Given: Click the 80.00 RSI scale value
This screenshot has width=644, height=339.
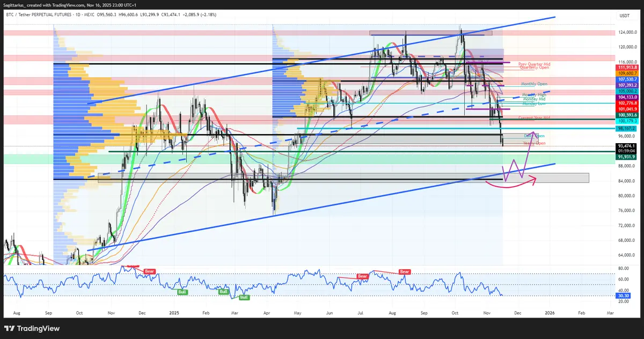Looking at the screenshot, I should pos(624,268).
